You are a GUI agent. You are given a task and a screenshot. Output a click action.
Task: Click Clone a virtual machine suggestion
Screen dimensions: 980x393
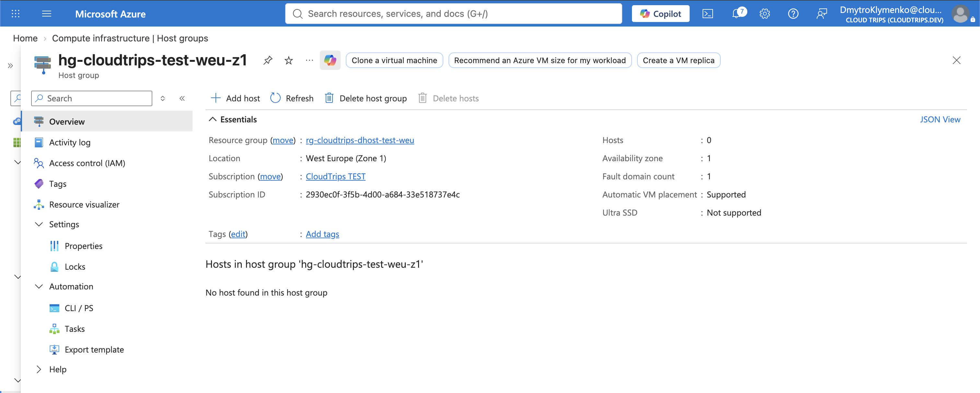[x=394, y=61]
